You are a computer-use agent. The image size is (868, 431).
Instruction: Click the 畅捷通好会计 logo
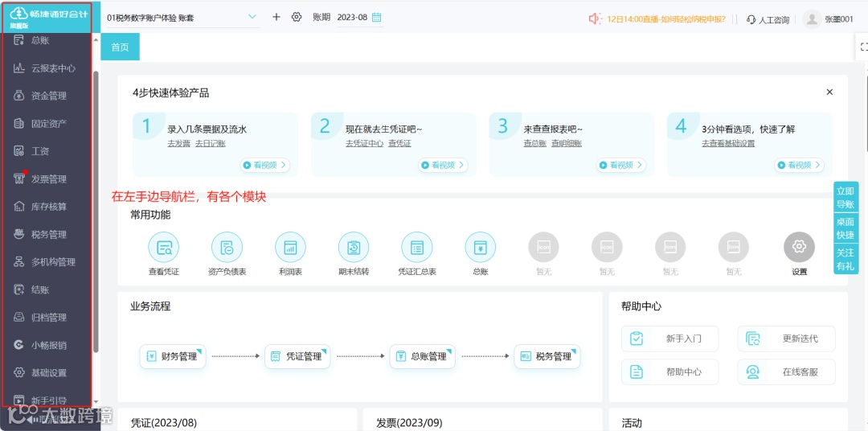point(47,17)
